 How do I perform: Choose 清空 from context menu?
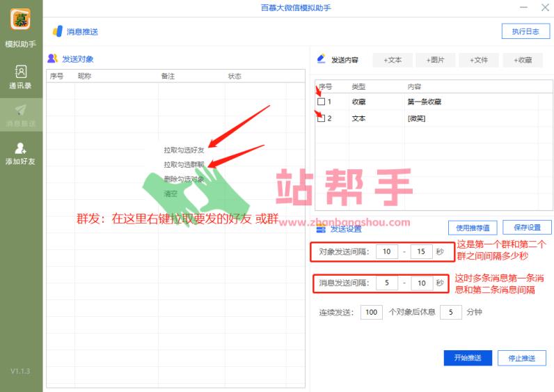click(171, 194)
